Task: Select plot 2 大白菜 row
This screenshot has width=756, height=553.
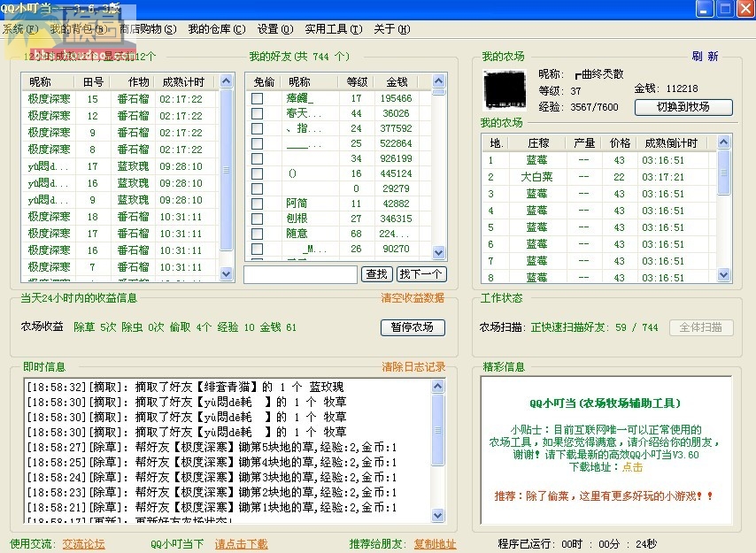Action: (599, 177)
